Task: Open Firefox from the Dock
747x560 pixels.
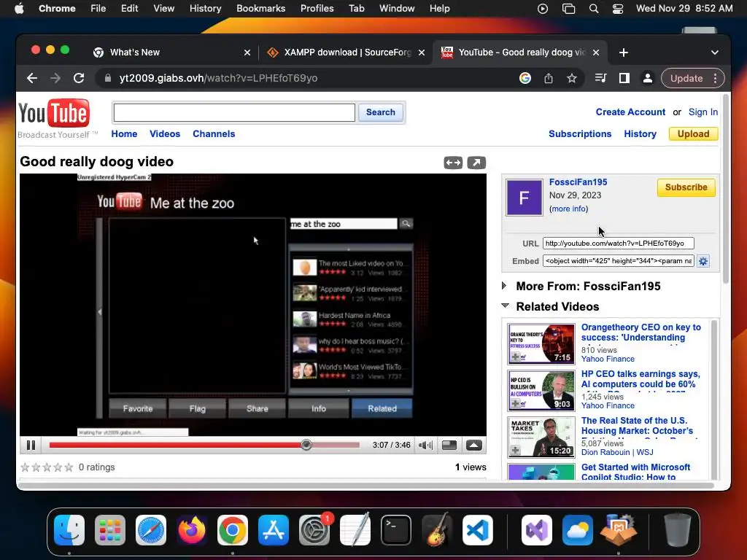Action: 192,530
